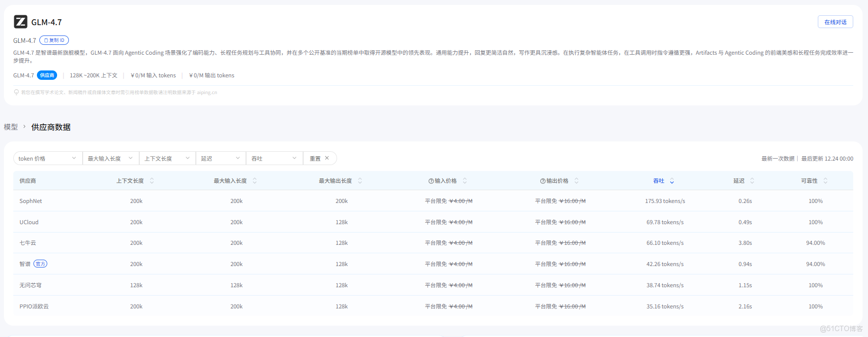Sort by 可靠性 column sort icon
The width and height of the screenshot is (868, 337).
pyautogui.click(x=826, y=181)
